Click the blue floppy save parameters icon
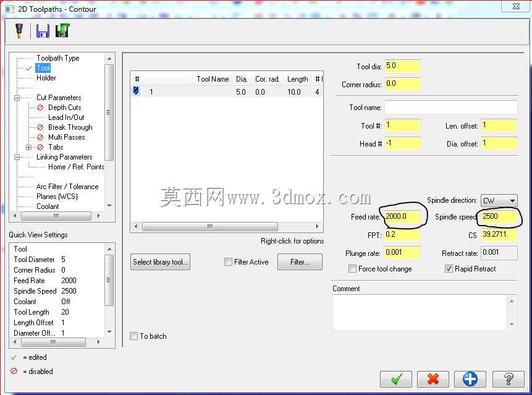This screenshot has height=395, width=532. [43, 30]
